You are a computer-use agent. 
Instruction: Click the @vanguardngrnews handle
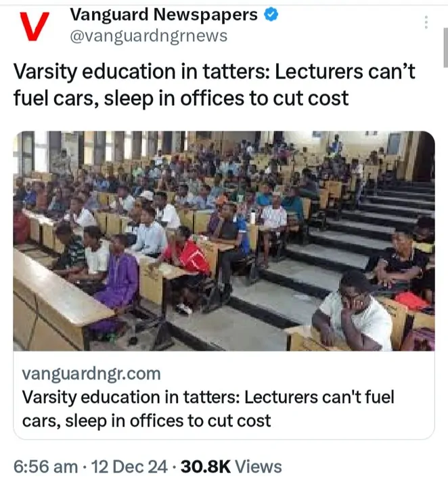click(149, 36)
